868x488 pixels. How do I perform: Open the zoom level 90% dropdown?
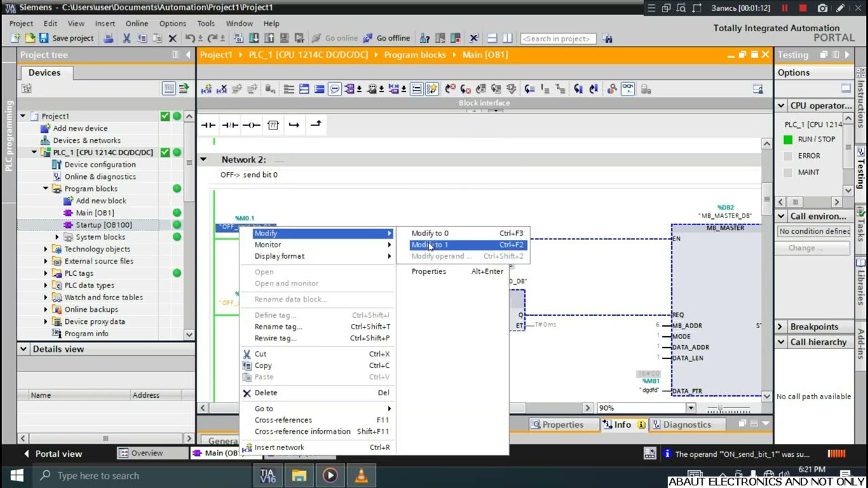(x=691, y=408)
